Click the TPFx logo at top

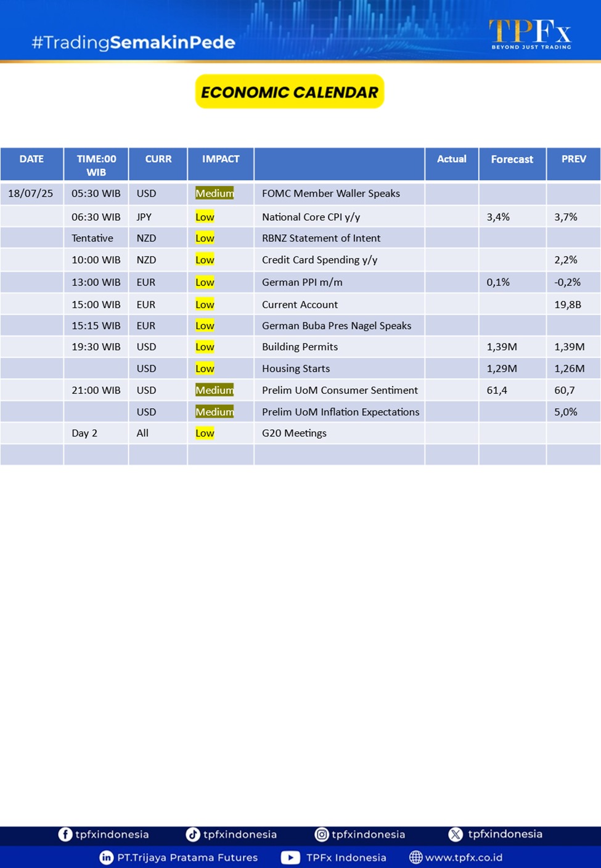tap(530, 33)
